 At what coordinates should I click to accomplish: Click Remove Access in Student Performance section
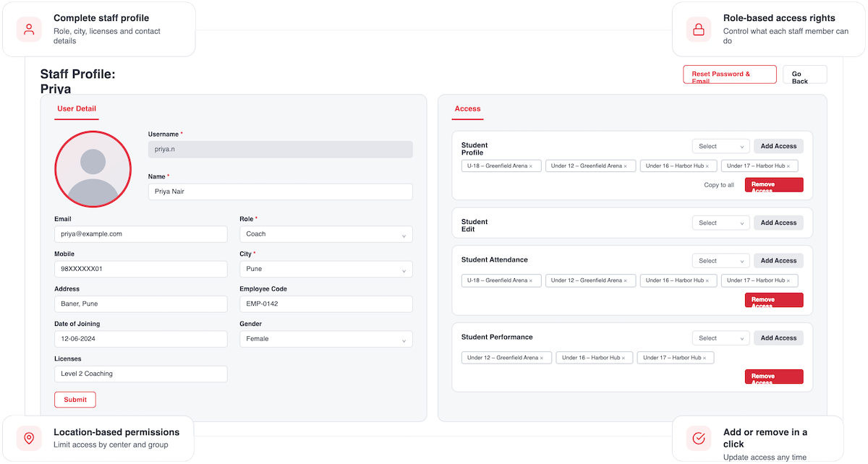[x=774, y=377]
